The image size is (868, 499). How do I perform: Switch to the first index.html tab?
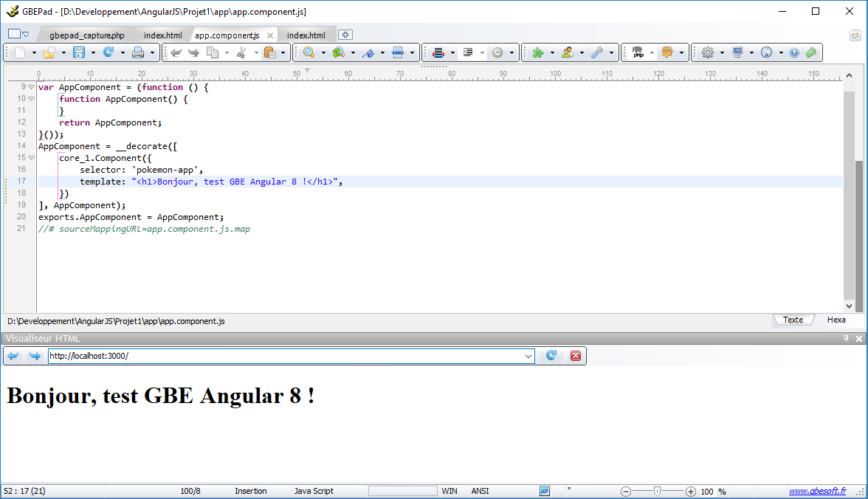click(162, 35)
